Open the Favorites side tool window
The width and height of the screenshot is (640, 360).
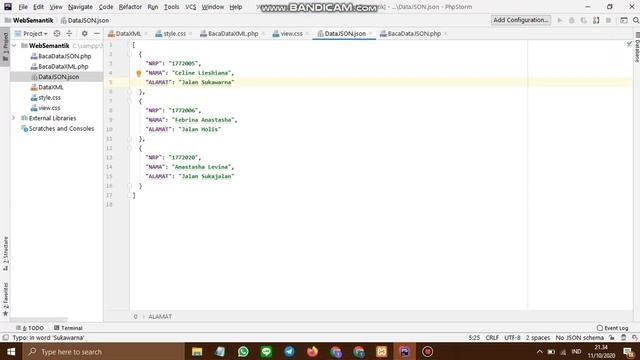(5, 299)
